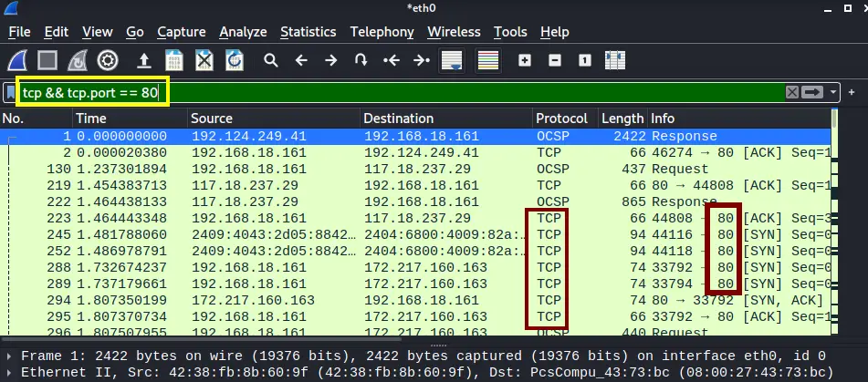The image size is (868, 382).
Task: Toggle packet list colorization
Action: click(x=488, y=60)
